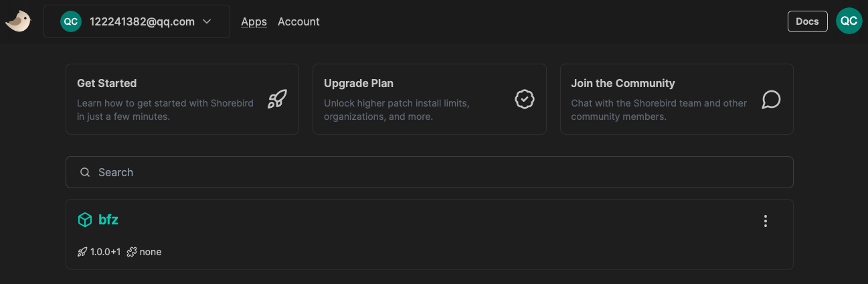Open the Docs button
The height and width of the screenshot is (284, 868).
pyautogui.click(x=807, y=21)
